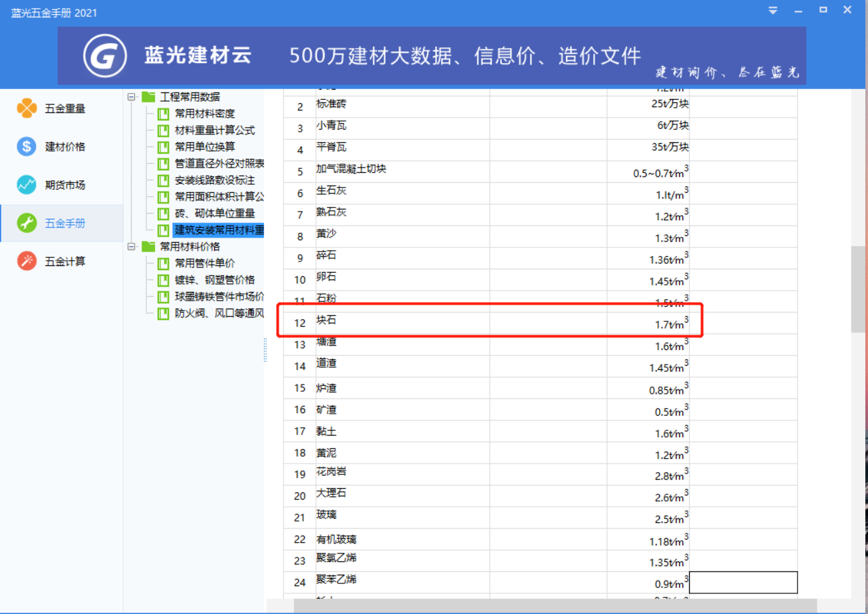Click the 卵石 table cell
This screenshot has width=868, height=614.
coord(403,279)
